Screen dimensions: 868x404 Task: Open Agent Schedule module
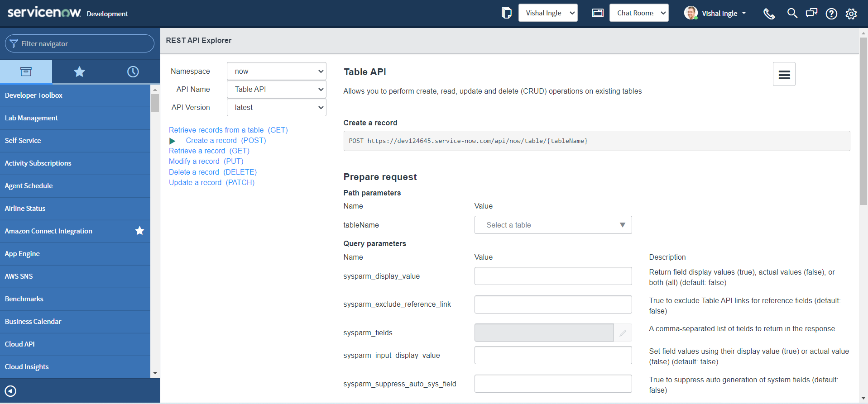coord(75,186)
